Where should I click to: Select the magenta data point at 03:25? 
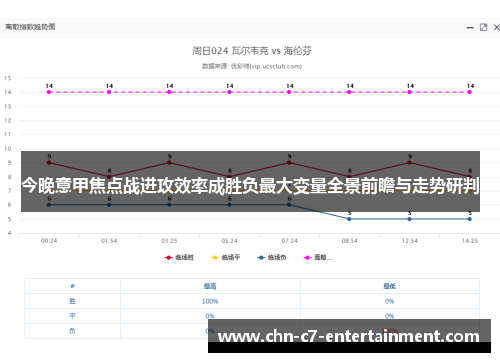click(x=169, y=92)
